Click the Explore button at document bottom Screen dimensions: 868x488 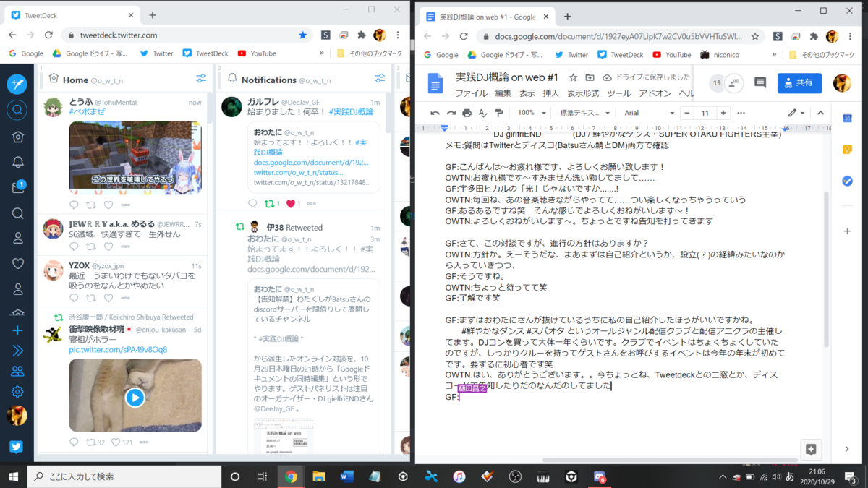[x=811, y=449]
